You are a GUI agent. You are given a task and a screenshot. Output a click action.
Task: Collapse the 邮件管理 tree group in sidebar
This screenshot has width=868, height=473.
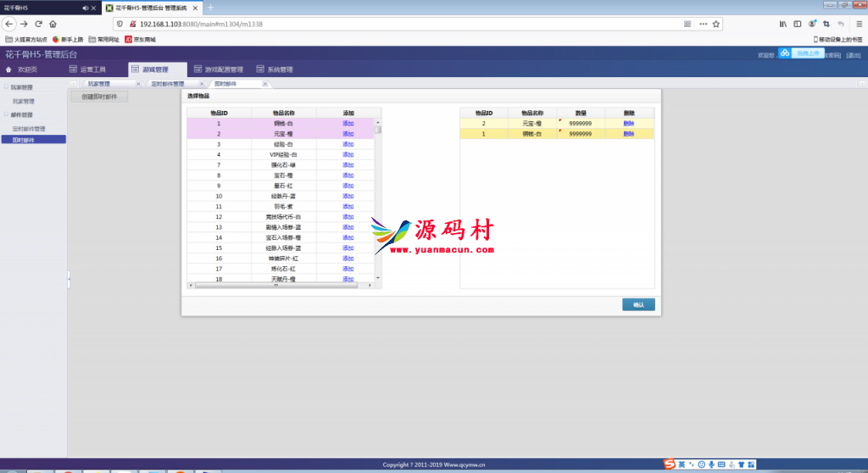click(x=7, y=114)
